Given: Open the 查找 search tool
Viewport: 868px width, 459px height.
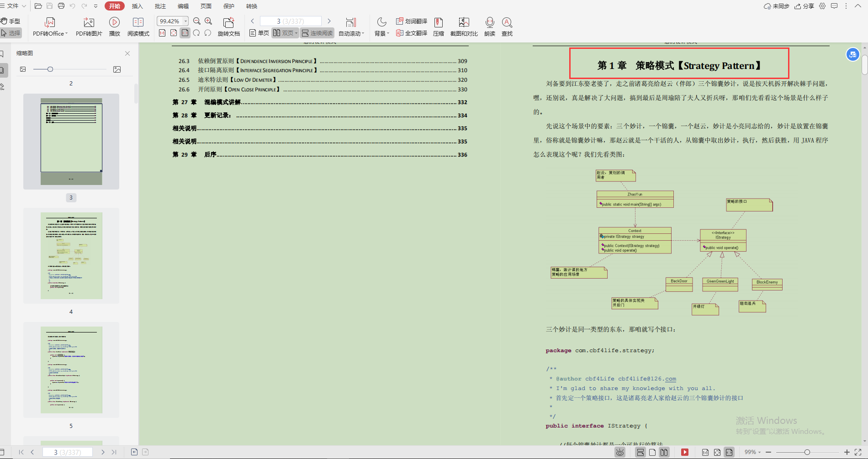Looking at the screenshot, I should point(507,27).
